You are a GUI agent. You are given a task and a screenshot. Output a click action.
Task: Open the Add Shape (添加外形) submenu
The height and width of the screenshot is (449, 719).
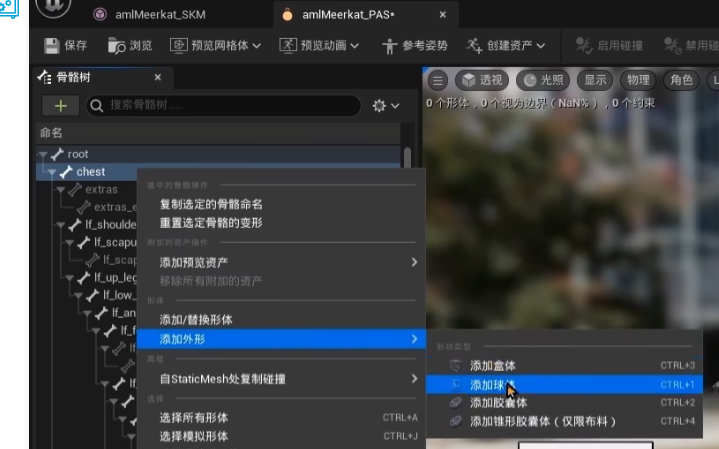point(282,339)
